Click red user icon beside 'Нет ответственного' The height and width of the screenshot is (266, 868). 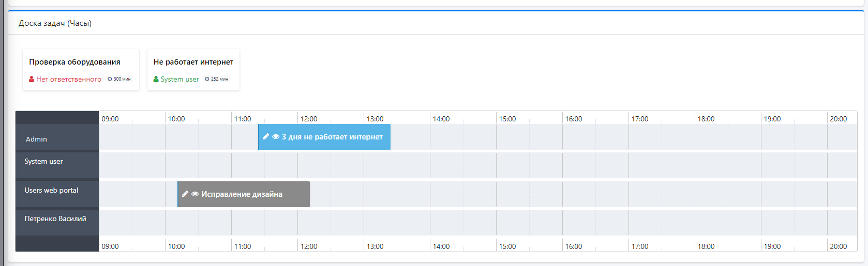32,79
